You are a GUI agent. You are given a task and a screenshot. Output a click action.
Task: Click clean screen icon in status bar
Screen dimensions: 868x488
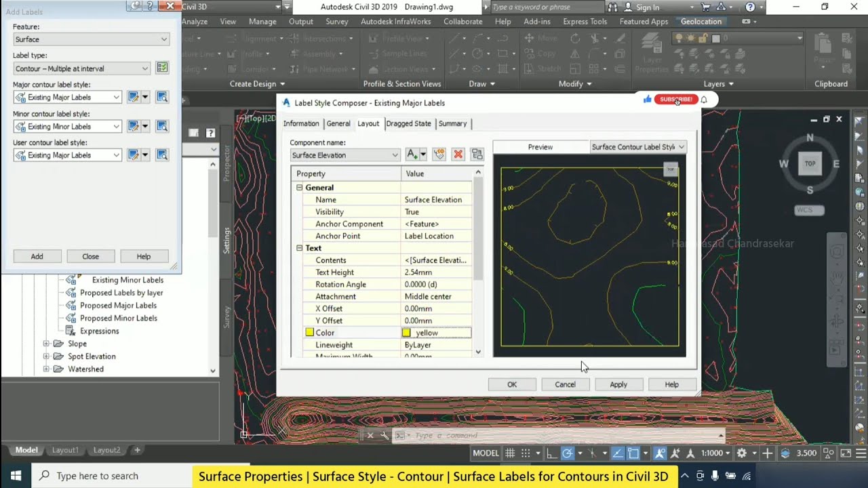pos(845,453)
